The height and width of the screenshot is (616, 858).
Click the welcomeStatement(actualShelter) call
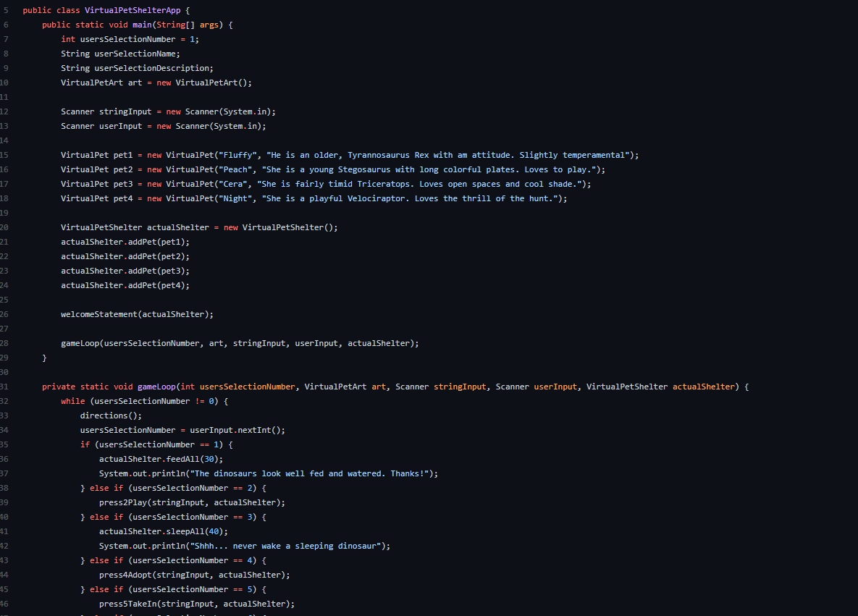click(138, 315)
